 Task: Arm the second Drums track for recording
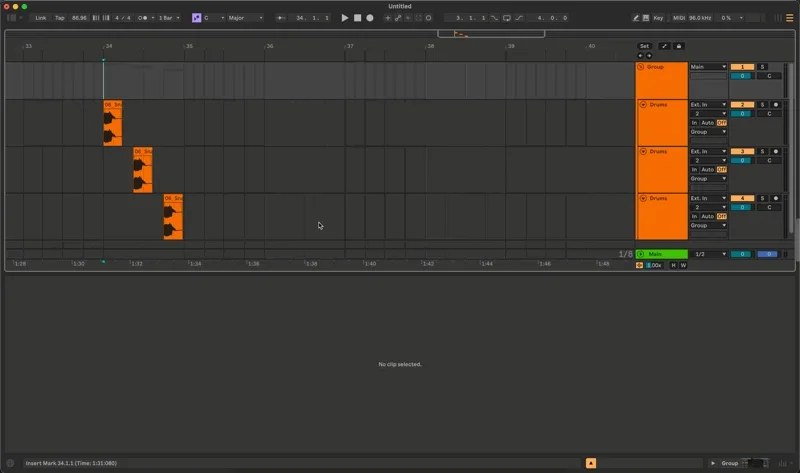coord(776,152)
